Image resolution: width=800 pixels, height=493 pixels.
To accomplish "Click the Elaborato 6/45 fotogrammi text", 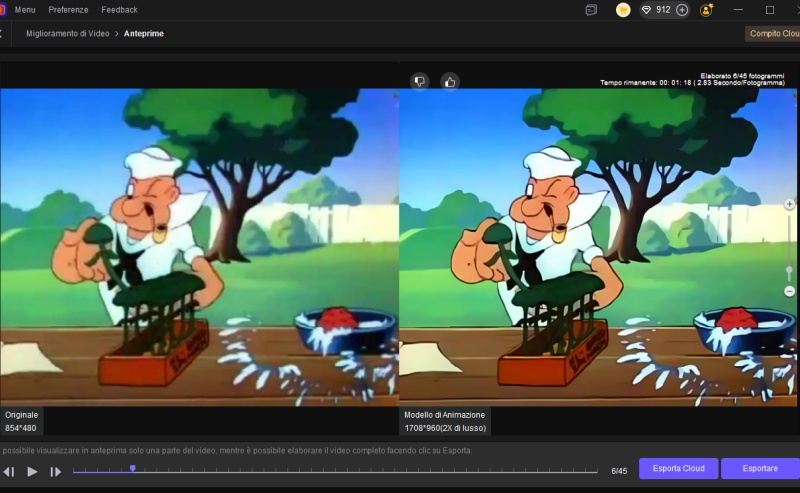I will pos(742,76).
